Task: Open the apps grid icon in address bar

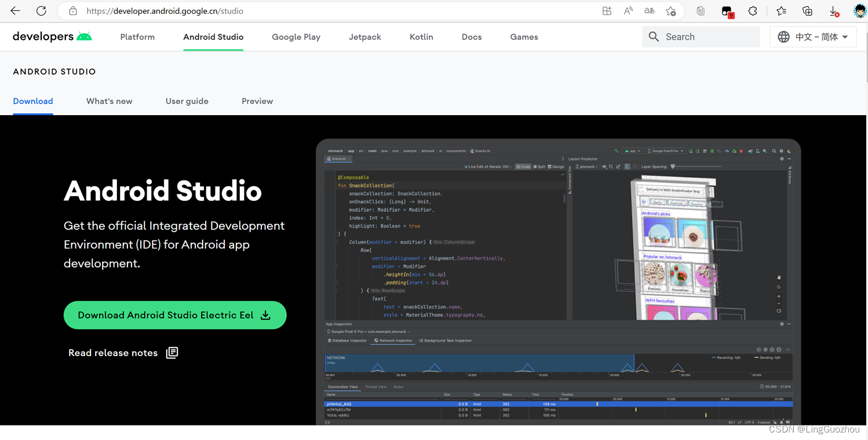Action: coord(607,11)
